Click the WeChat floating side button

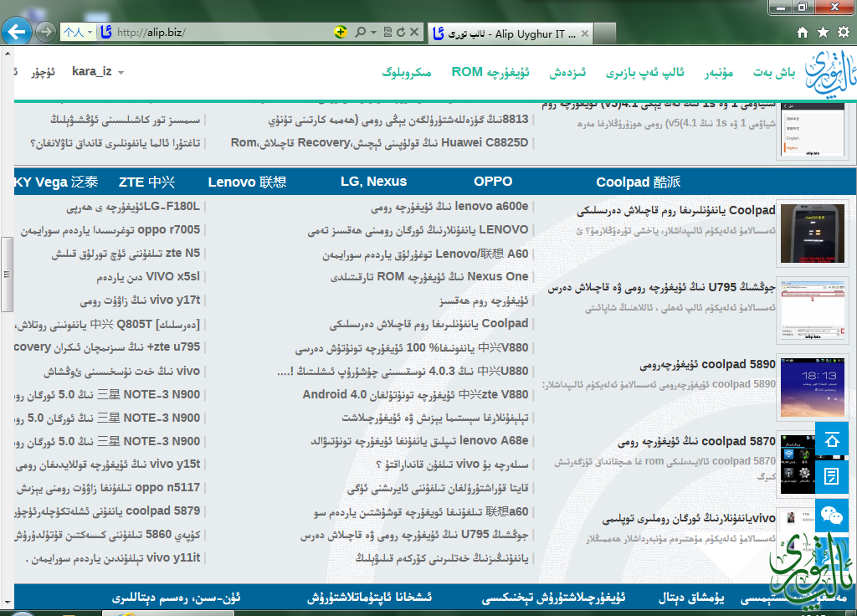pyautogui.click(x=832, y=514)
